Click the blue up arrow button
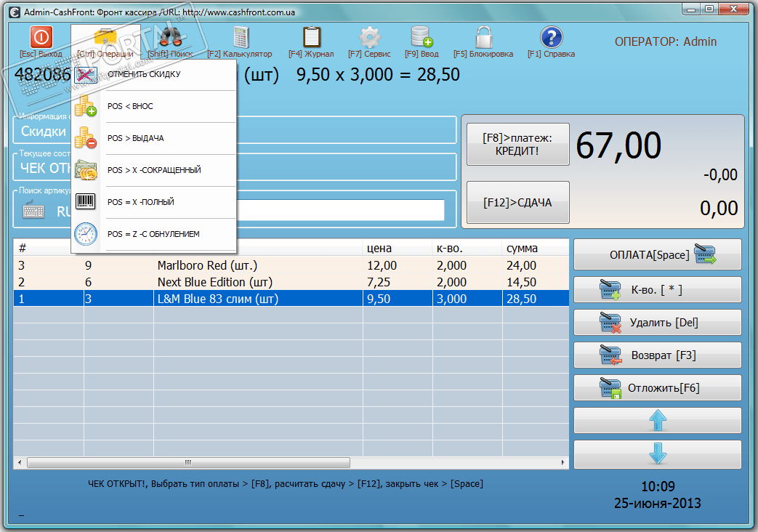Image resolution: width=758 pixels, height=532 pixels. point(658,420)
